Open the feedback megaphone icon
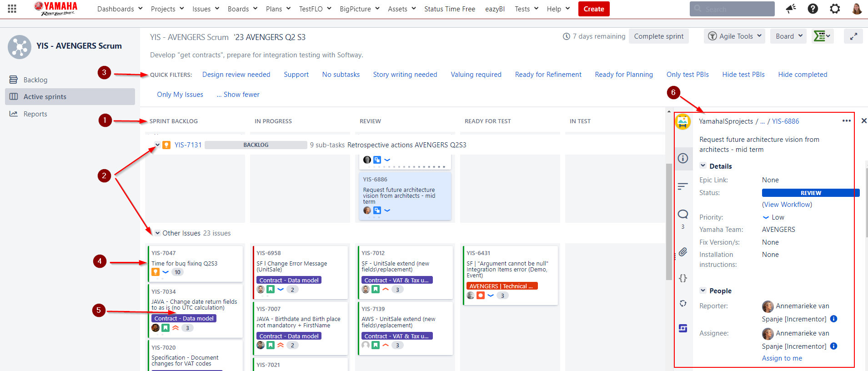The width and height of the screenshot is (868, 371). (791, 9)
